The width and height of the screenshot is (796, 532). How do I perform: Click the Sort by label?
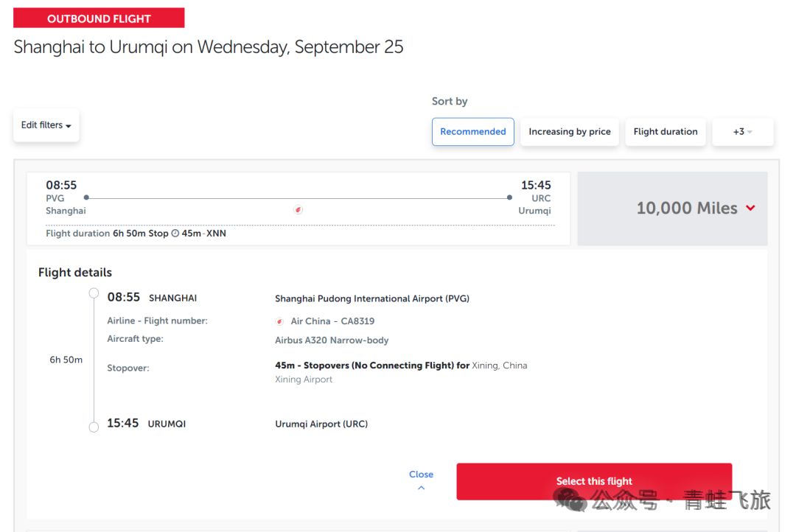coord(450,101)
